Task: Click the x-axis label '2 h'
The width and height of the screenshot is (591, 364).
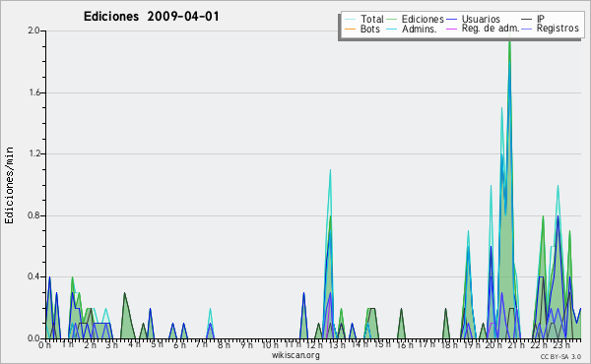Action: coord(90,345)
